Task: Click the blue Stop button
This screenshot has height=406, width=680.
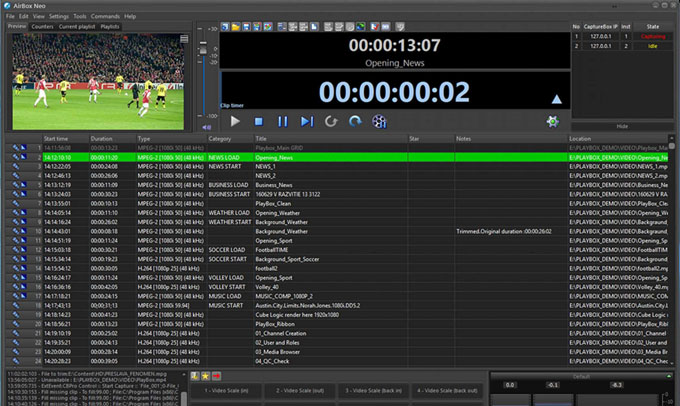Action: [x=259, y=122]
